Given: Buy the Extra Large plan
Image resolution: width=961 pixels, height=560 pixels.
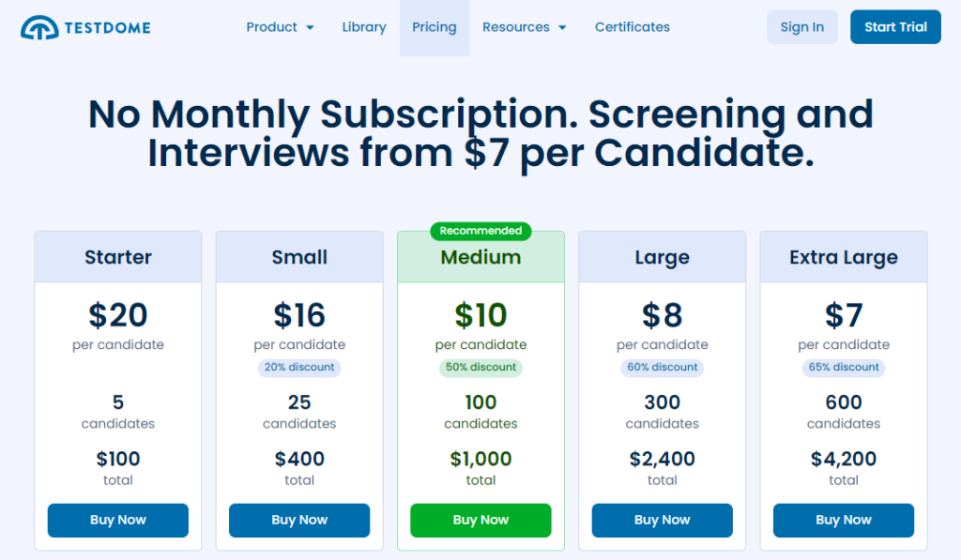Looking at the screenshot, I should [x=843, y=521].
